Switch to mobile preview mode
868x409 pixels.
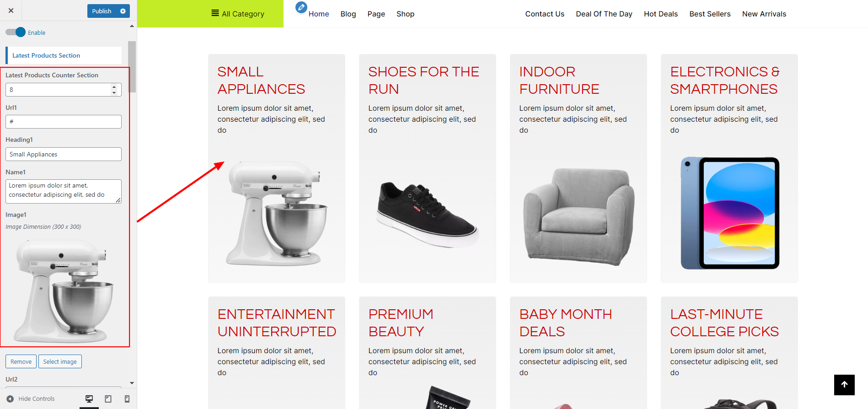click(x=127, y=399)
